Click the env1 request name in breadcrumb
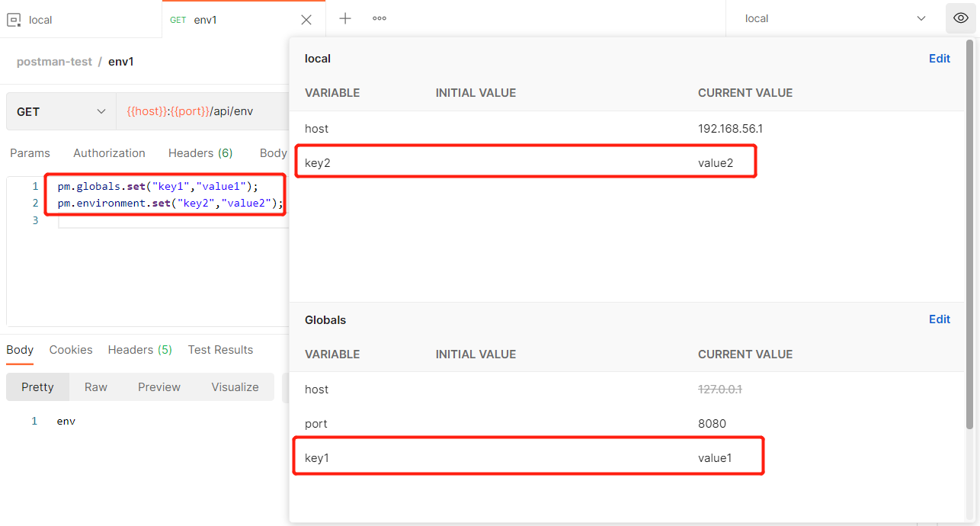This screenshot has height=526, width=980. tap(121, 62)
